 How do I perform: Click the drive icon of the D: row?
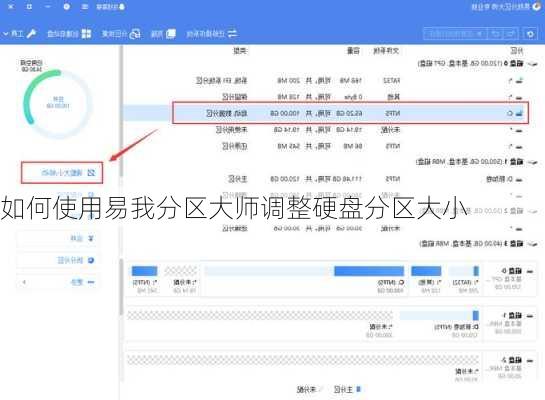point(519,179)
